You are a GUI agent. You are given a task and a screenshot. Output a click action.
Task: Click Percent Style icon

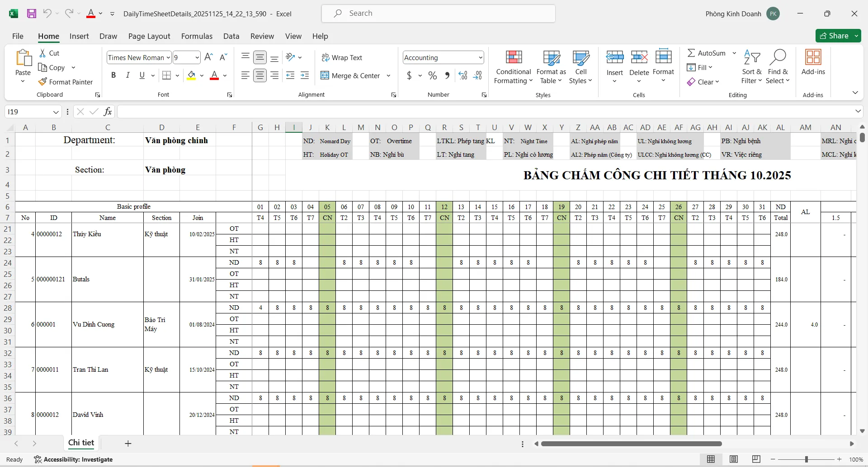pyautogui.click(x=433, y=75)
